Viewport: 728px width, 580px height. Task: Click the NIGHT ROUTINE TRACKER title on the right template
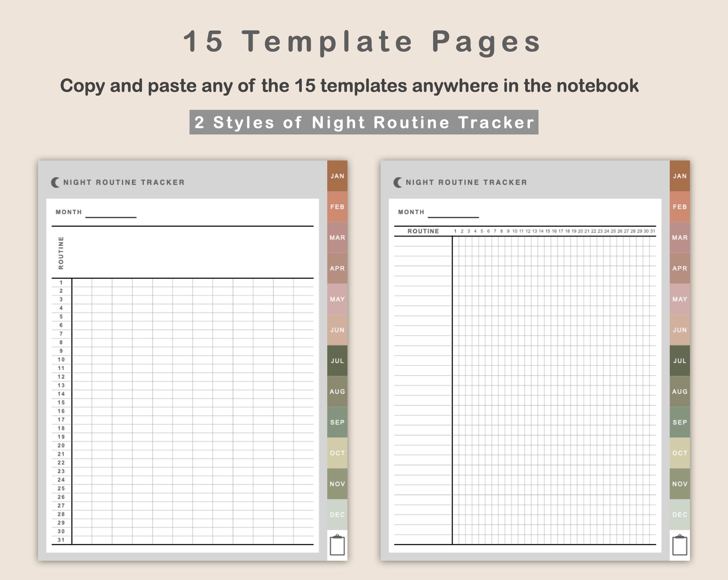pyautogui.click(x=467, y=182)
